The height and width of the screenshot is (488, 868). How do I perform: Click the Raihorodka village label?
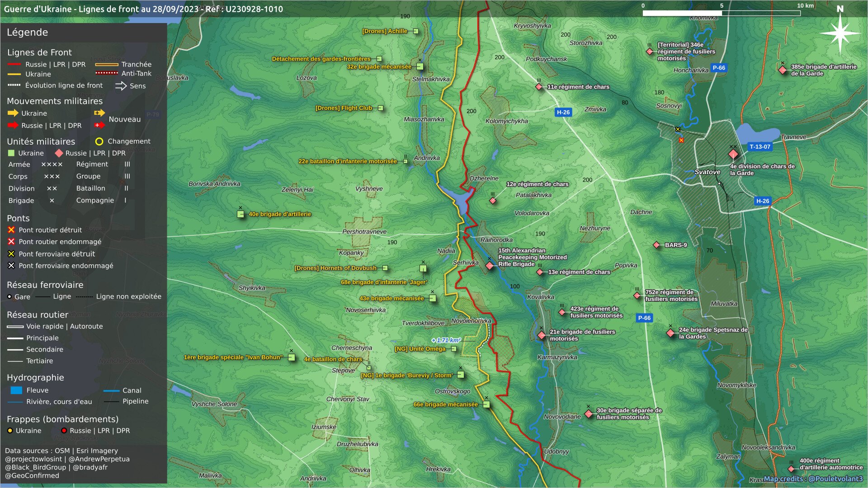(496, 240)
